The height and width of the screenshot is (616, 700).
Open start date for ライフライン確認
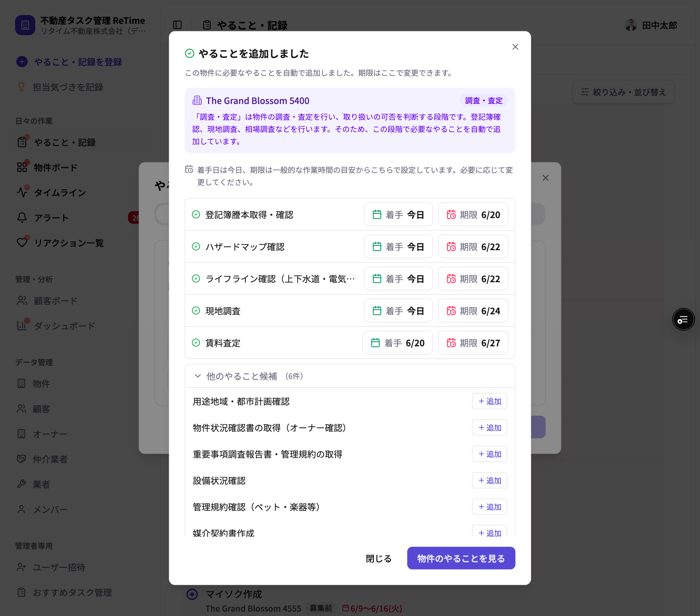(398, 278)
